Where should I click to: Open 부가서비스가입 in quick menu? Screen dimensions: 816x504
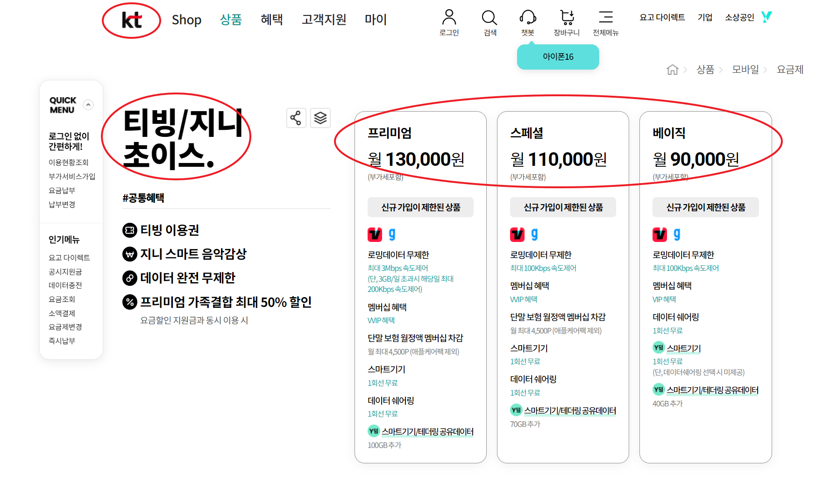(x=72, y=177)
